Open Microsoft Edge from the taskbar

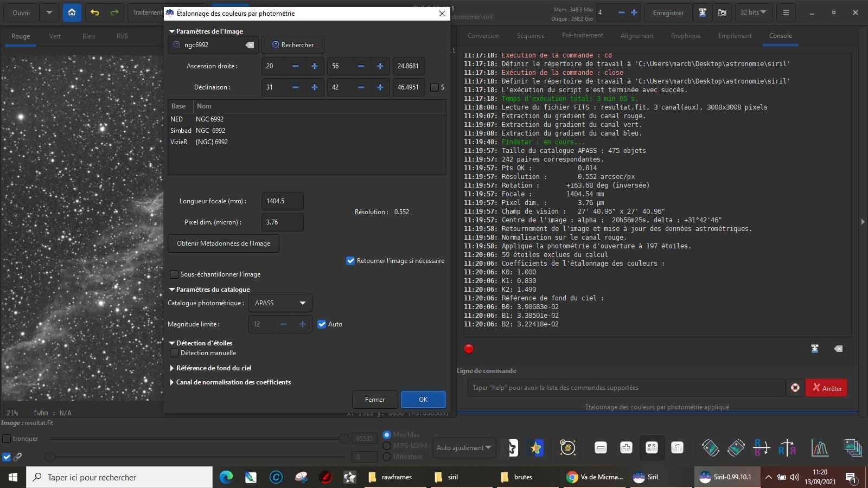pyautogui.click(x=226, y=477)
